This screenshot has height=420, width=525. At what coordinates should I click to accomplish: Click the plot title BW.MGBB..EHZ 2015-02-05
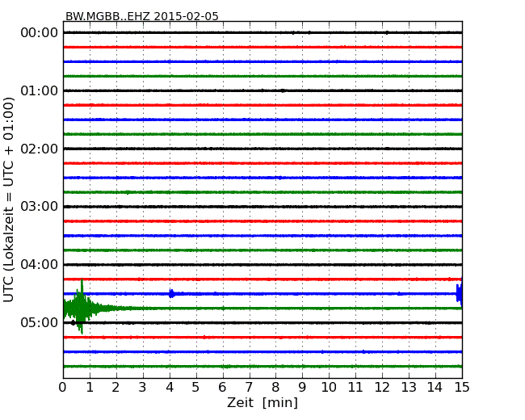pyautogui.click(x=141, y=16)
